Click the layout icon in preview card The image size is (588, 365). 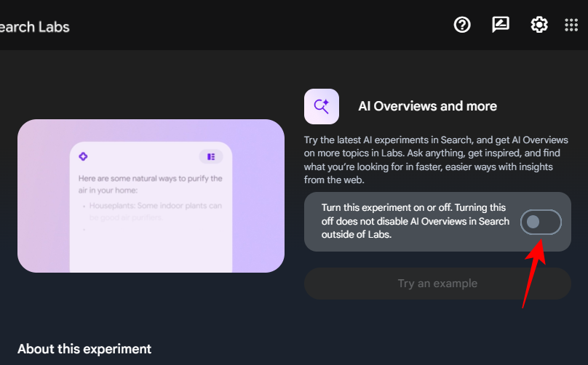[211, 156]
